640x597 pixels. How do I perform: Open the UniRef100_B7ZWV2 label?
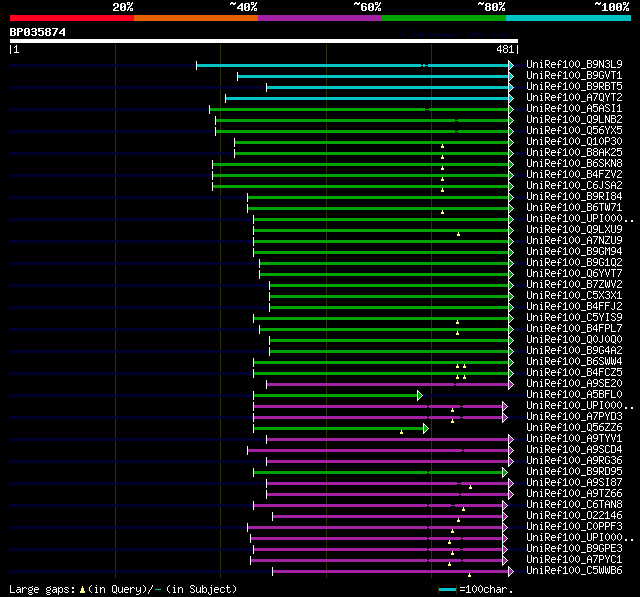click(x=574, y=285)
